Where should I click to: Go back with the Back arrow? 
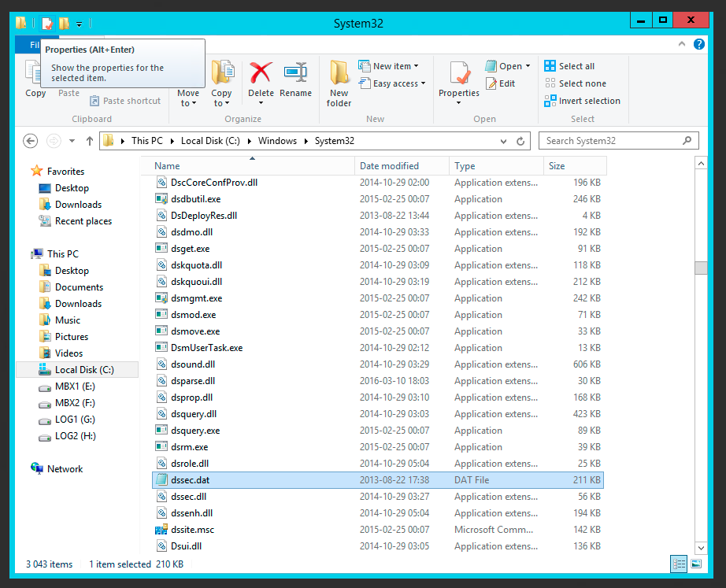pos(31,141)
